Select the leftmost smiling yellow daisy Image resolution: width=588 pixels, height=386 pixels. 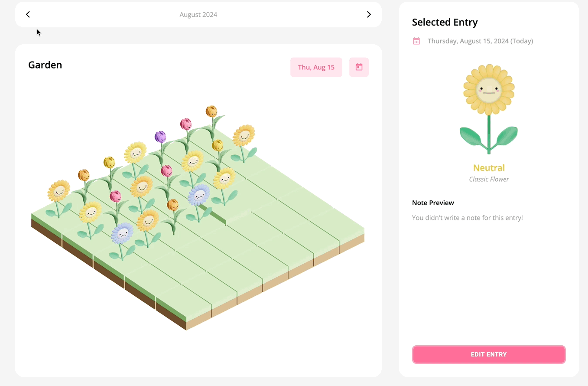(58, 191)
